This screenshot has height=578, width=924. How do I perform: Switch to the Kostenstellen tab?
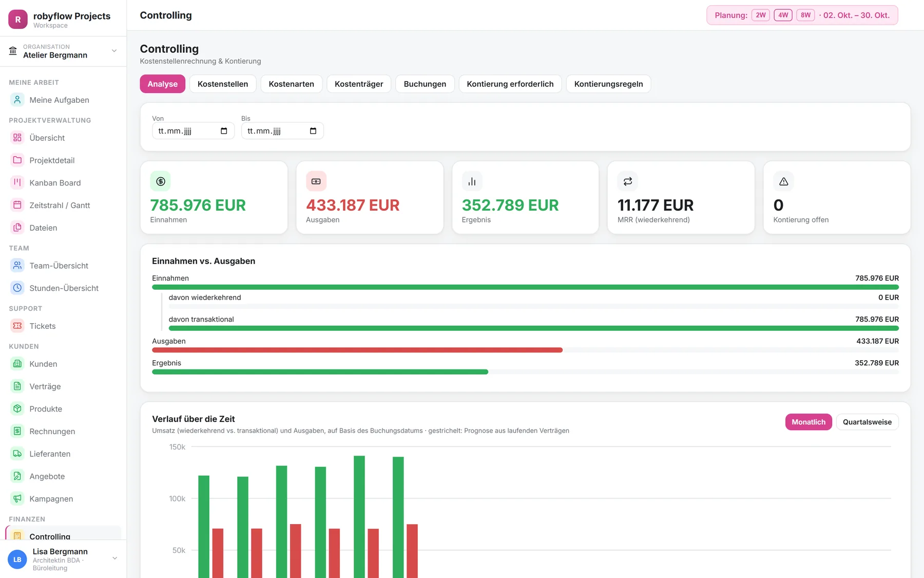(x=223, y=84)
